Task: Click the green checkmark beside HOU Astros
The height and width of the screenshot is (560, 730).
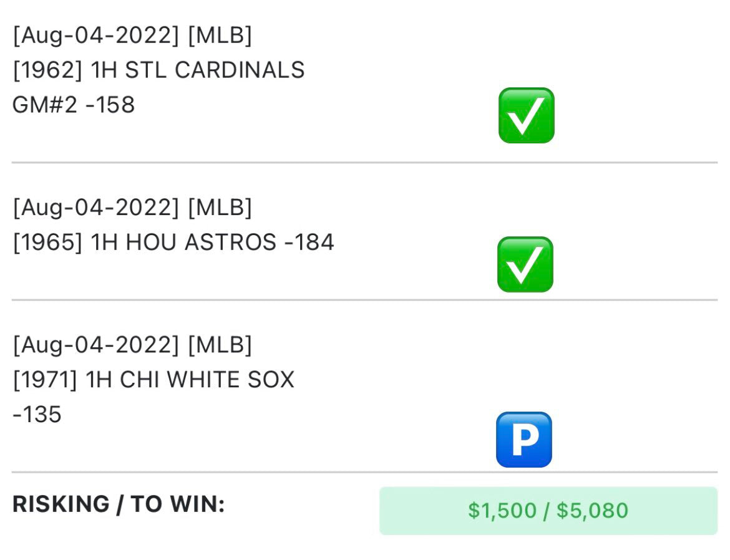Action: [525, 265]
